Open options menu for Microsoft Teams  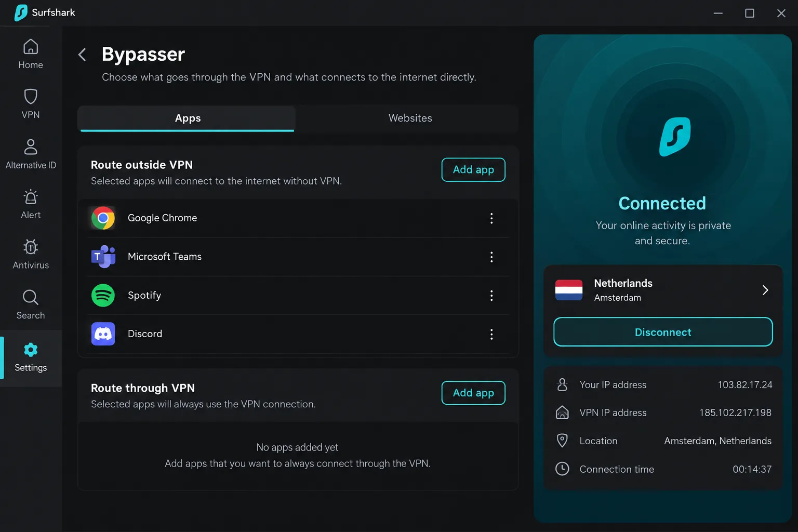click(491, 257)
